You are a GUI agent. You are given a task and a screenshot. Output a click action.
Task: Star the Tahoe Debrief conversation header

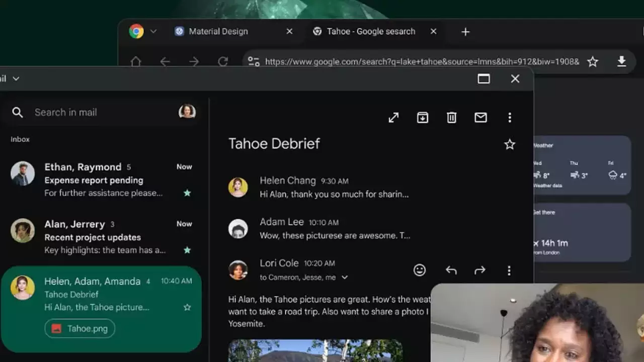click(x=510, y=145)
